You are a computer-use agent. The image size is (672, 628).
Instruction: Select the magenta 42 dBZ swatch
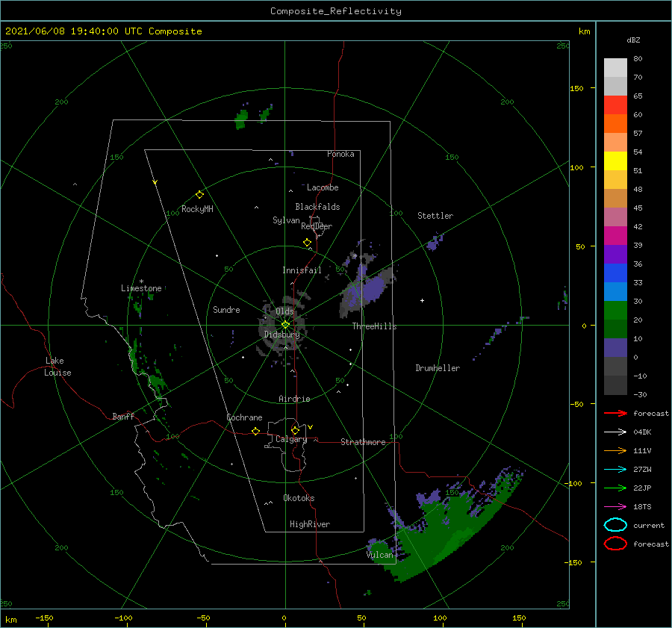point(615,235)
